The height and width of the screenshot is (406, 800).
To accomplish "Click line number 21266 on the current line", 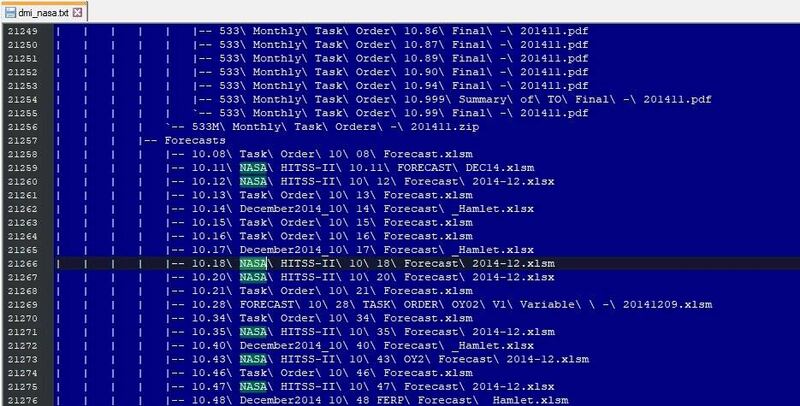I will click(22, 263).
